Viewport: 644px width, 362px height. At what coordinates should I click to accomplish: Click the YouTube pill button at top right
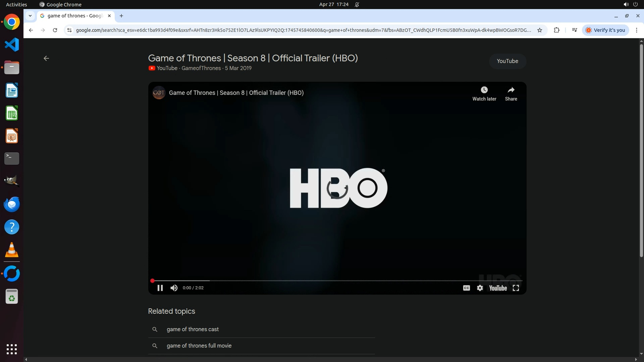pos(507,61)
